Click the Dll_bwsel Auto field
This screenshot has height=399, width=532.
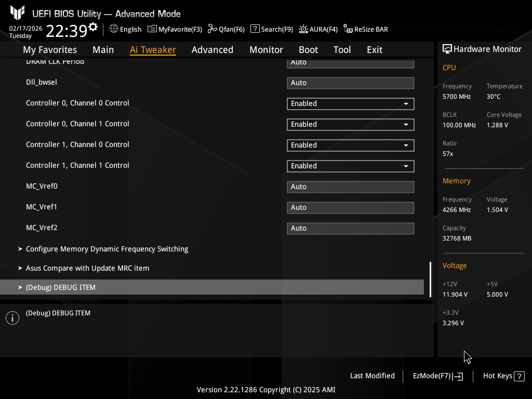351,83
